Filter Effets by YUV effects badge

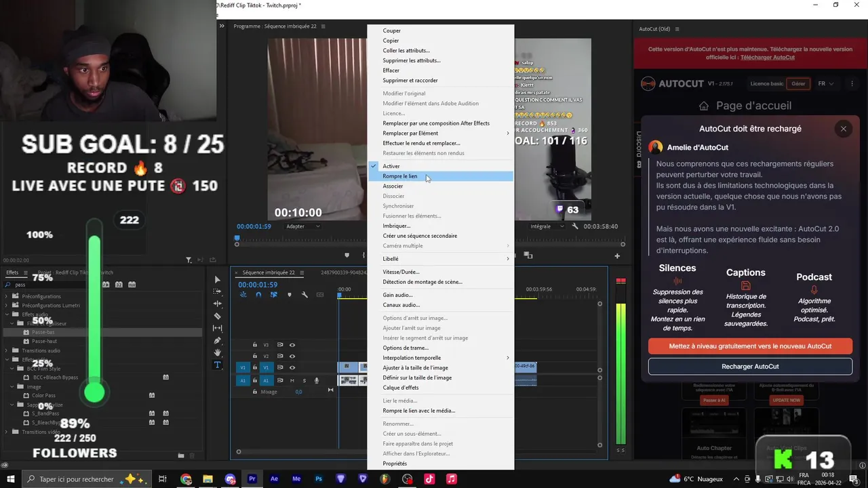(x=132, y=285)
